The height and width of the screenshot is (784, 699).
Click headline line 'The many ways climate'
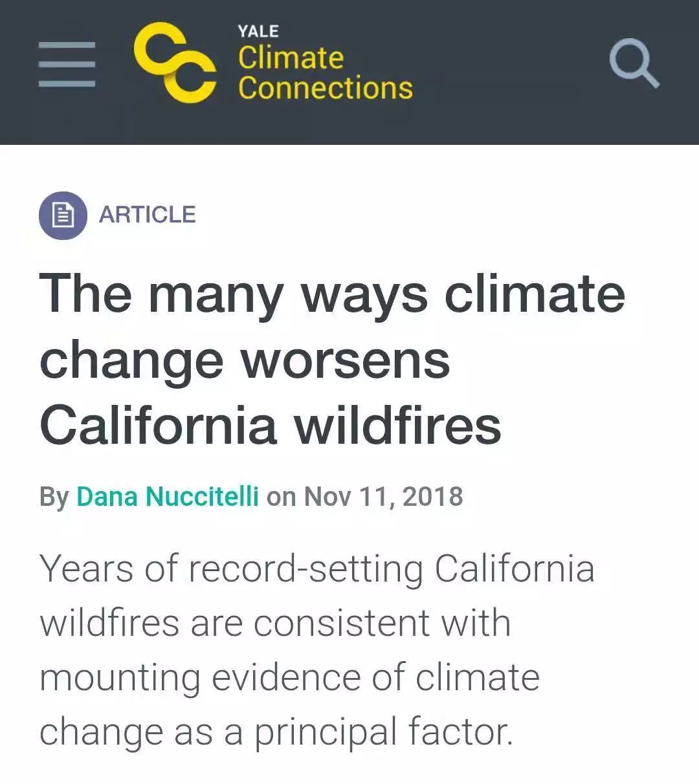coord(332,294)
